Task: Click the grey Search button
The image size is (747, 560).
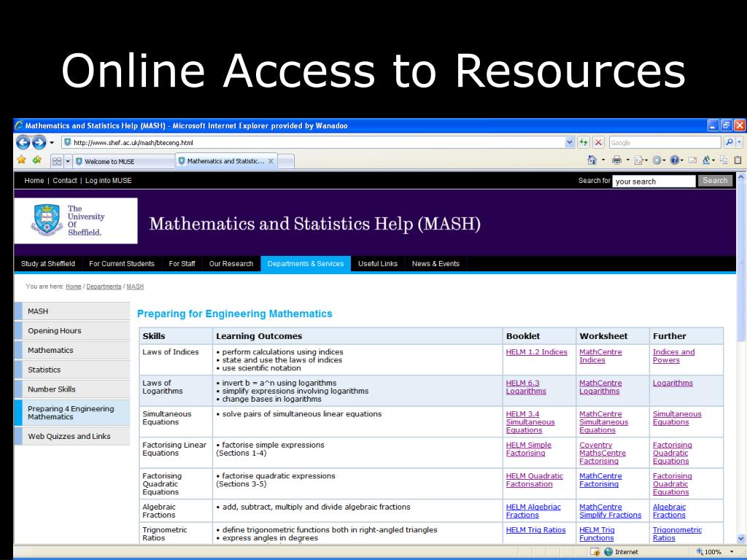Action: [715, 181]
